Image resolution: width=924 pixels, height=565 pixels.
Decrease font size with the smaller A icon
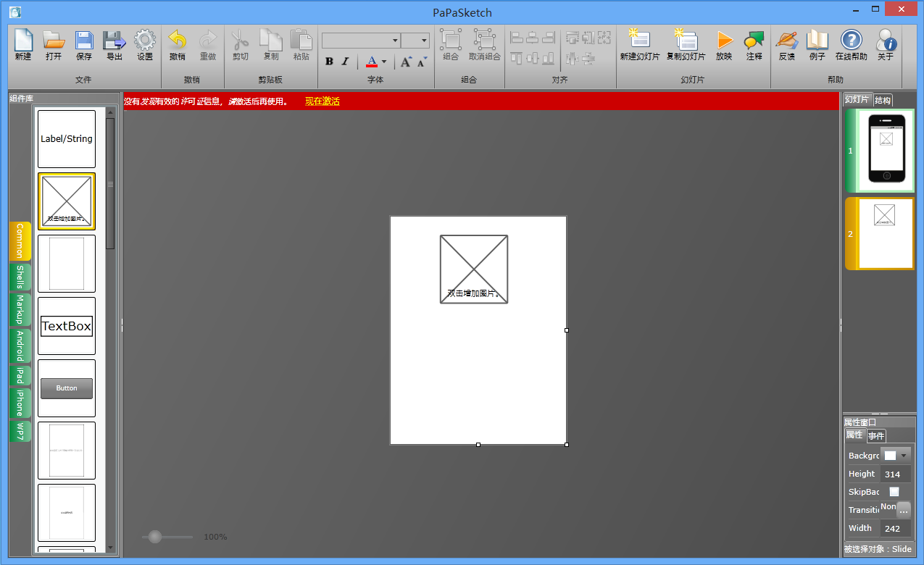click(423, 62)
